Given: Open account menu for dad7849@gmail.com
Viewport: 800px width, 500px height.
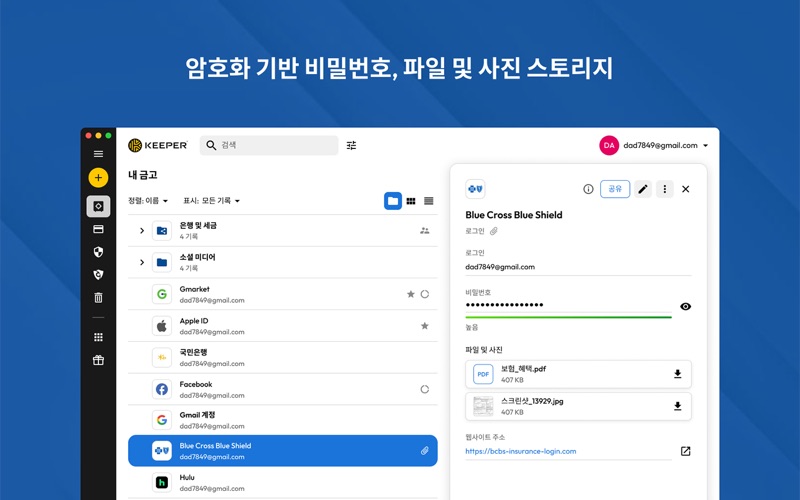Looking at the screenshot, I should click(665, 145).
